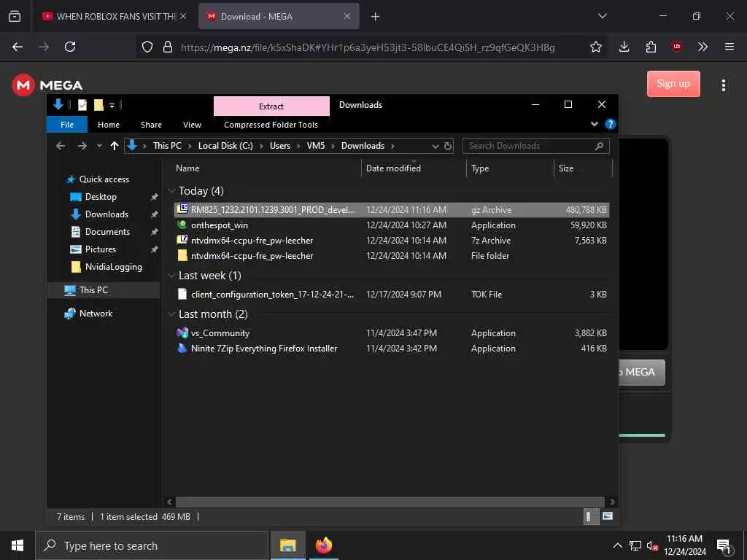Unpin Downloads from Quick access
The image size is (747, 560).
tap(154, 215)
